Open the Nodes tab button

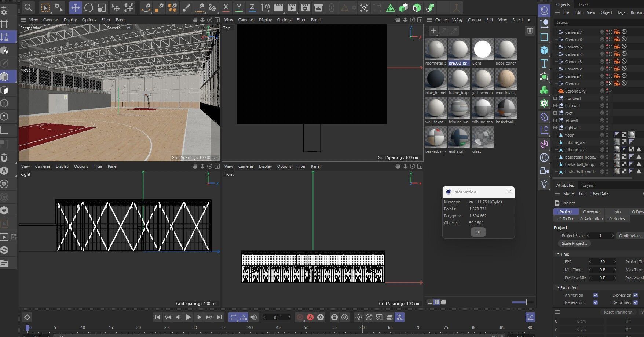[x=617, y=219]
